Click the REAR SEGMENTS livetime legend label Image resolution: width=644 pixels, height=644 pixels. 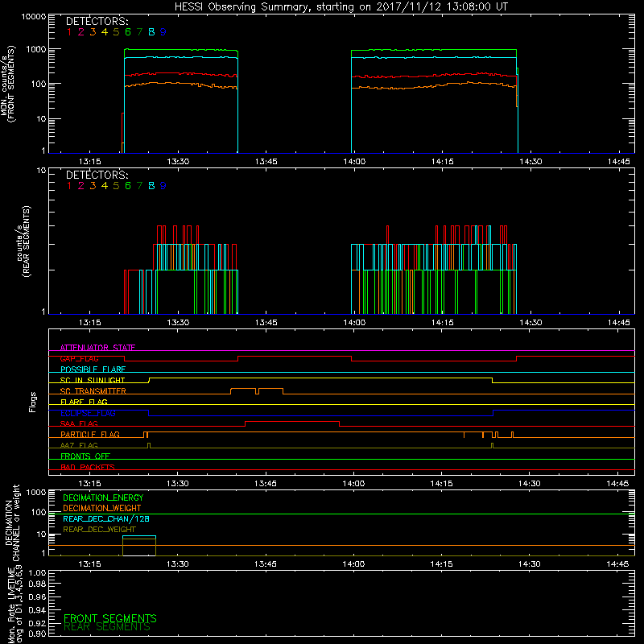pos(107,627)
